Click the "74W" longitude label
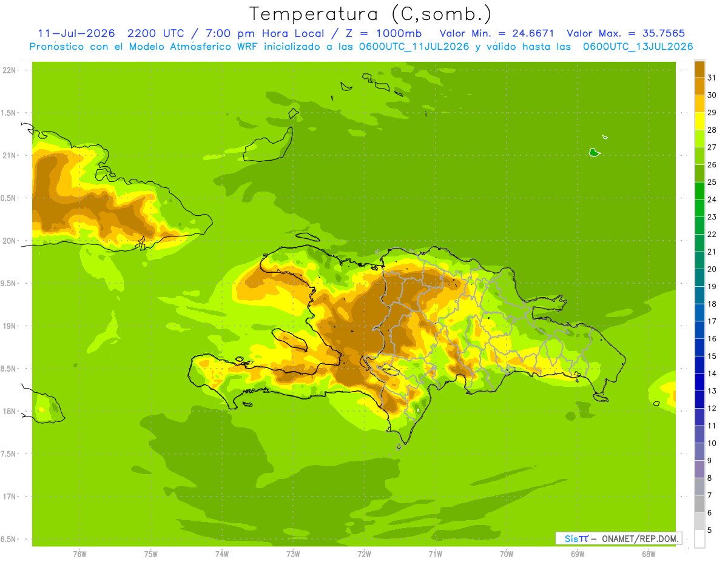728x562 pixels. pos(222,554)
